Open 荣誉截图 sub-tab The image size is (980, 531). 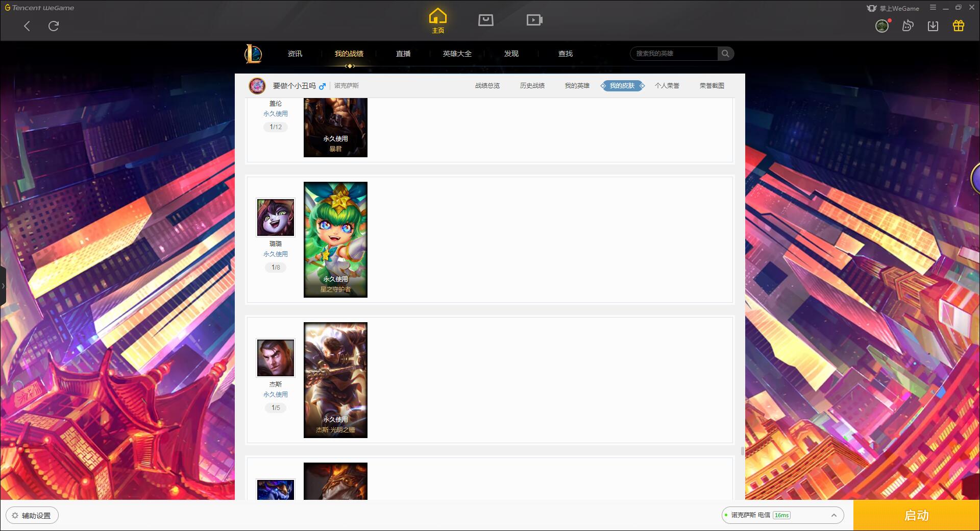(712, 86)
